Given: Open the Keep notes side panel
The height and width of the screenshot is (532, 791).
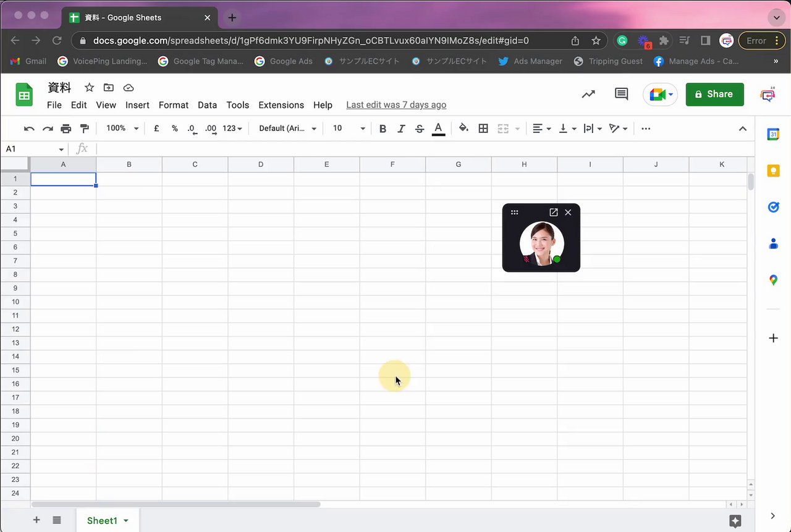Looking at the screenshot, I should click(773, 171).
